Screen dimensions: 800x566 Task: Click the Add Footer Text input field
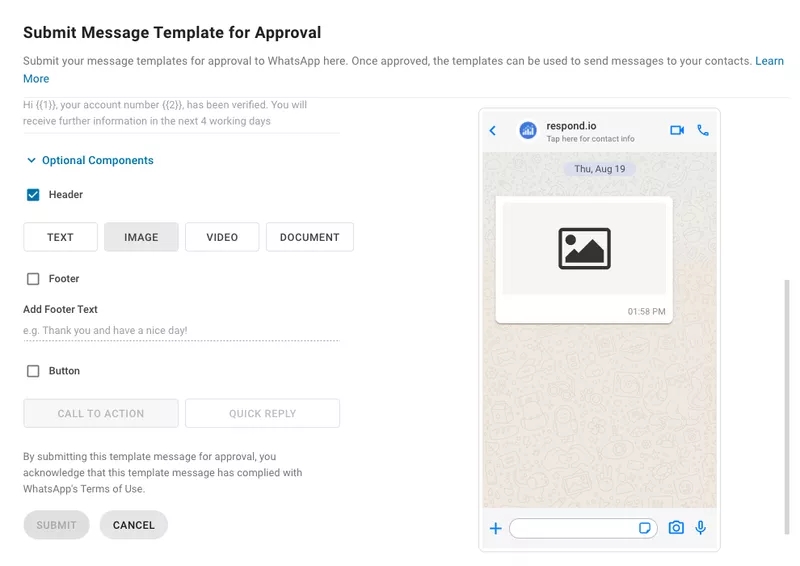pos(180,330)
